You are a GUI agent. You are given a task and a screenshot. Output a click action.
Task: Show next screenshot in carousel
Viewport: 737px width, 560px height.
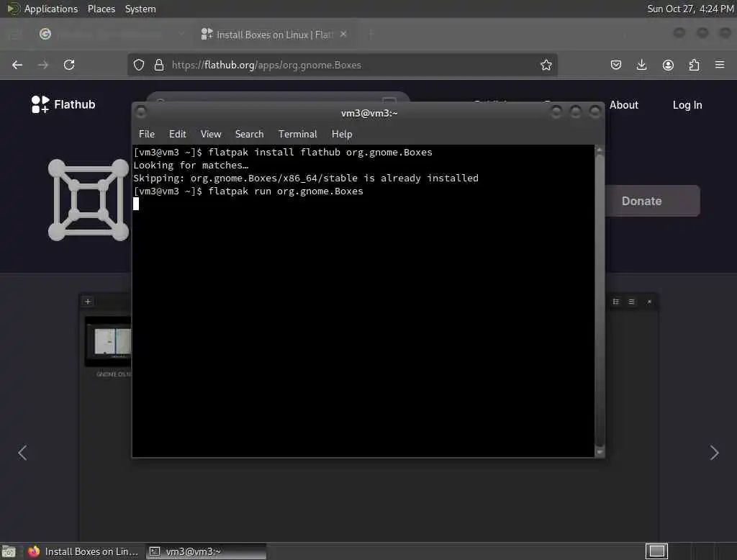click(x=714, y=453)
